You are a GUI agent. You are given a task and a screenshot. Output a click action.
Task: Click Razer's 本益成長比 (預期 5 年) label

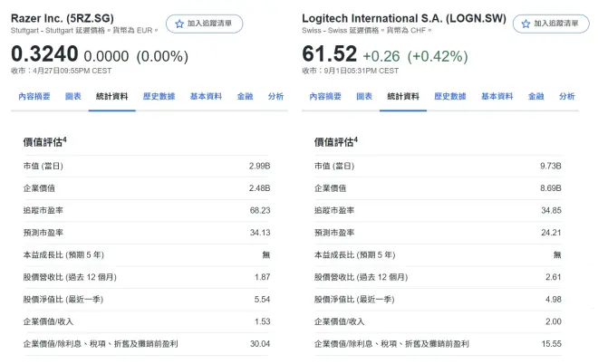tap(63, 255)
